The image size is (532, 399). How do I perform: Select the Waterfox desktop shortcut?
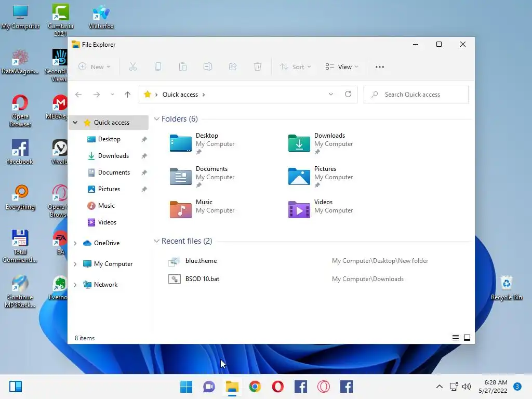[x=101, y=17]
